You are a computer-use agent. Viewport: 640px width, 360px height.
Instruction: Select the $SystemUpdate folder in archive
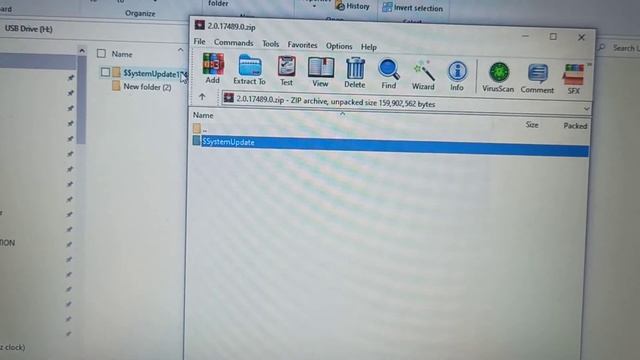coord(390,146)
